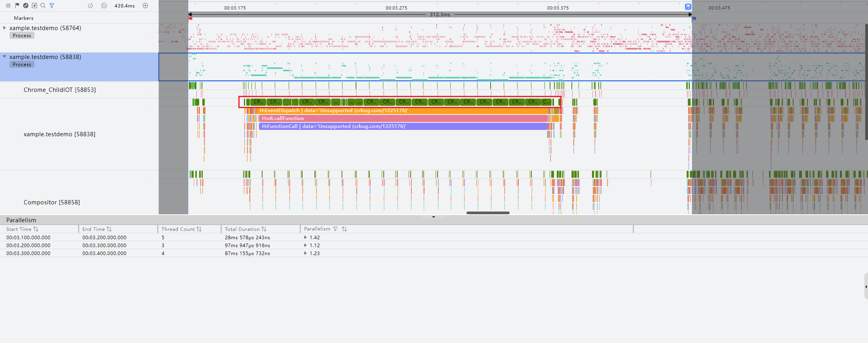Select the Chrome_ChildIOT [58853] thread row
Viewport: 868px width, 343px height.
(79, 90)
